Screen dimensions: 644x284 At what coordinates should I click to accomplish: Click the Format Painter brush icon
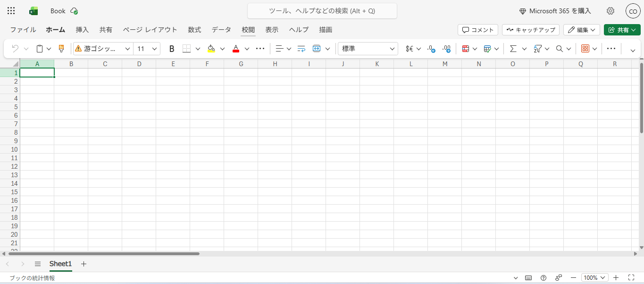coord(61,49)
